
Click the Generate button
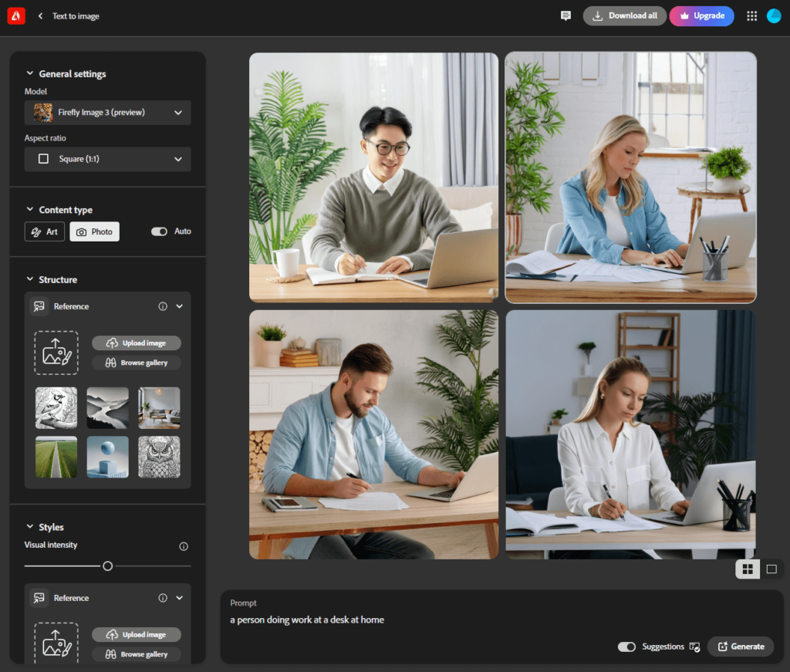[740, 647]
